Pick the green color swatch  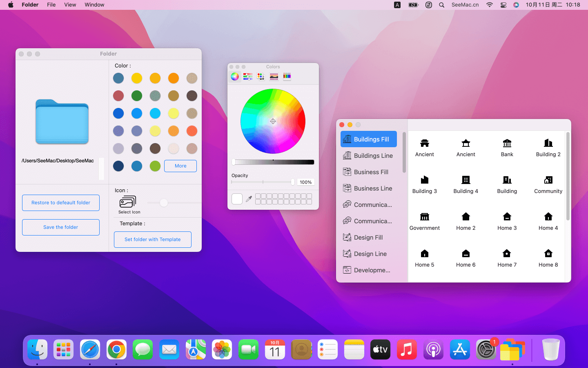(x=137, y=96)
